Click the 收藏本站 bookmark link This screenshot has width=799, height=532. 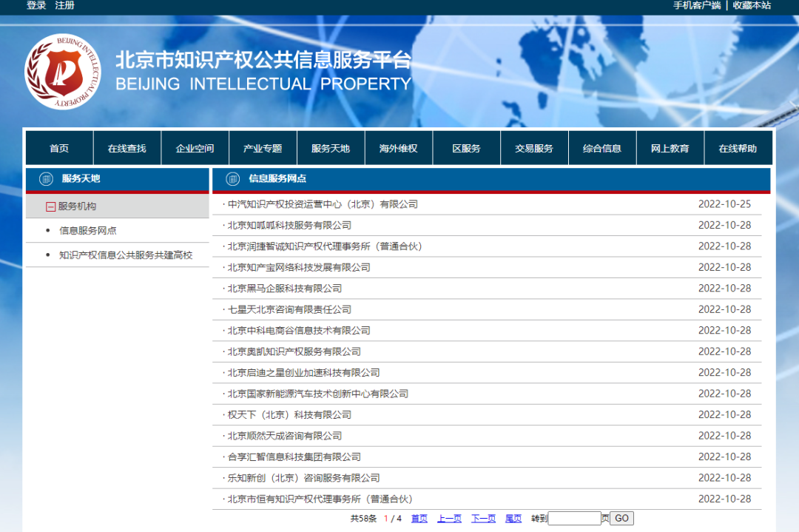click(x=752, y=5)
